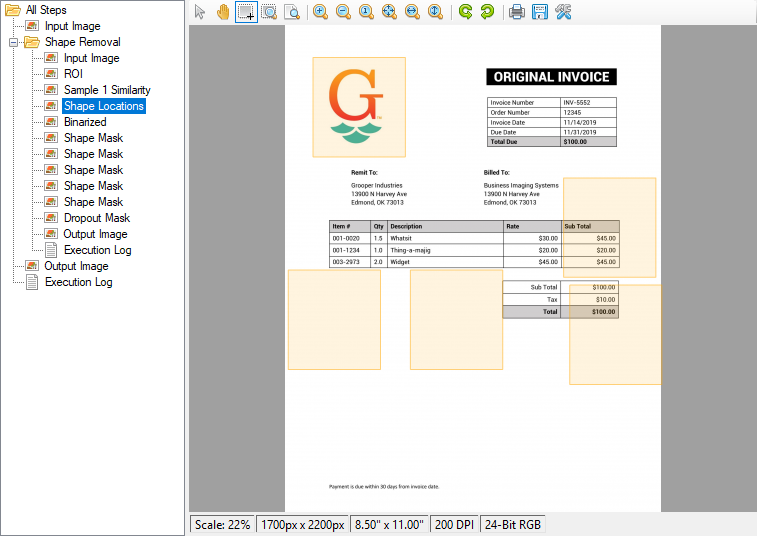Image resolution: width=757 pixels, height=536 pixels.
Task: Select the All Steps root folder
Action: 46,10
